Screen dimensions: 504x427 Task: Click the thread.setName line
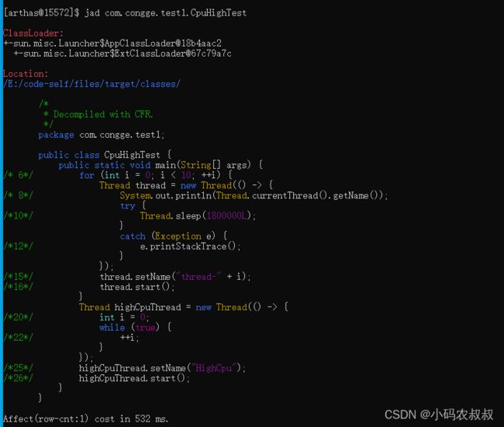pyautogui.click(x=175, y=277)
